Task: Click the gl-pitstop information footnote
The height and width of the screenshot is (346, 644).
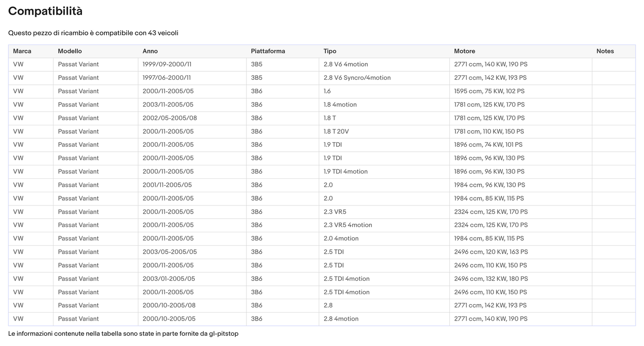Action: coord(123,334)
